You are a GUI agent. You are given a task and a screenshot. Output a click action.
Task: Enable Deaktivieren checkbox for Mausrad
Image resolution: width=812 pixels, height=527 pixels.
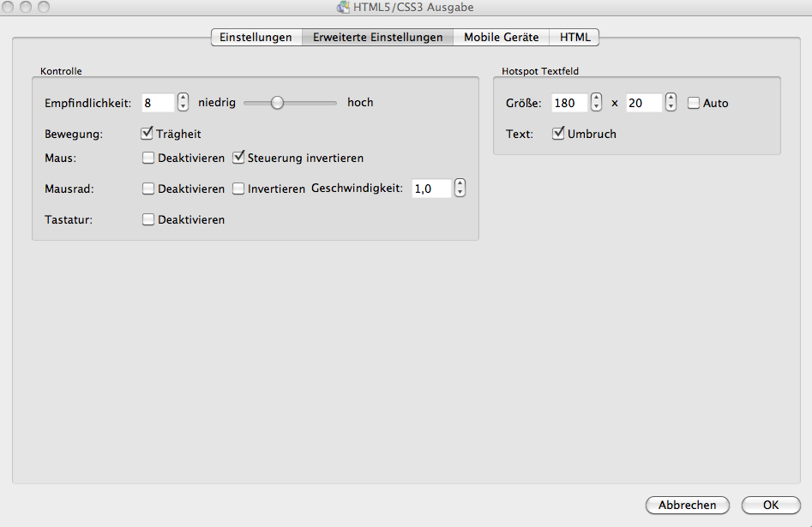pyautogui.click(x=148, y=189)
